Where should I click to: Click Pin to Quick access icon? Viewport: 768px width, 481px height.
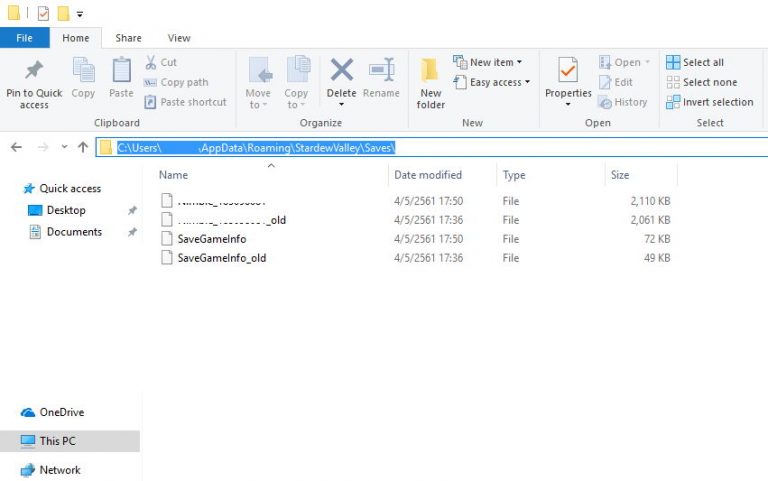pyautogui.click(x=34, y=71)
